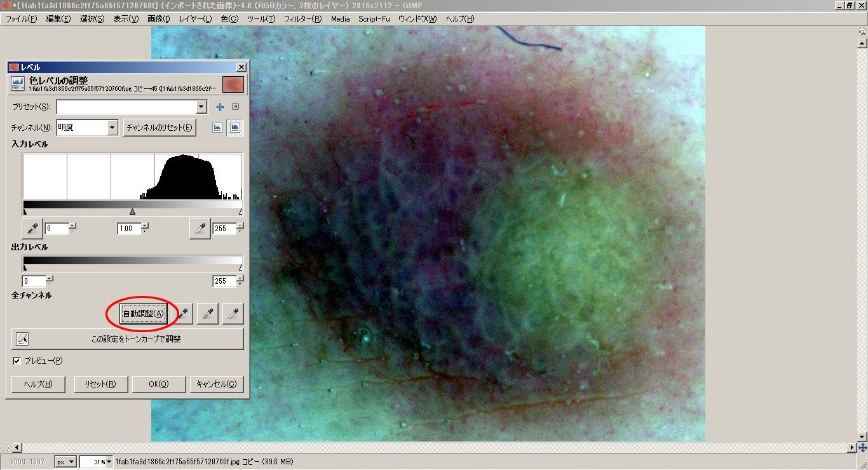Click the 自動調整(A) auto-adjust button
This screenshot has height=470, width=868.
[143, 314]
